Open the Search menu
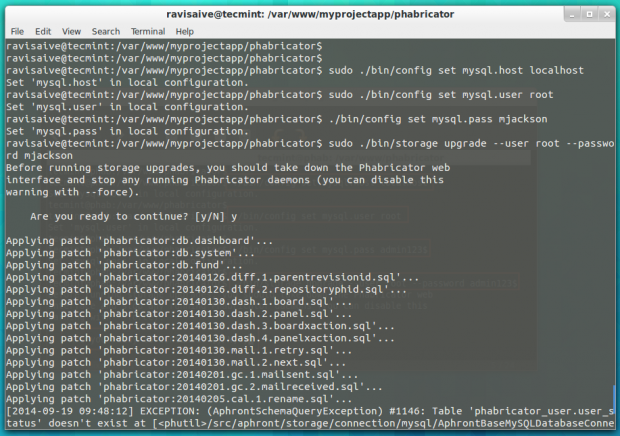Image resolution: width=620 pixels, height=436 pixels. 106,31
